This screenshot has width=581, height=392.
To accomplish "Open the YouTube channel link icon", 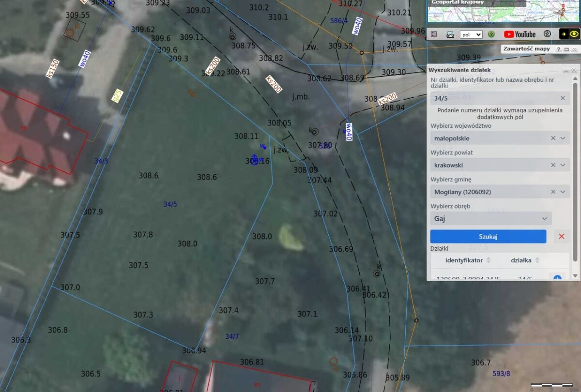I will 520,34.
